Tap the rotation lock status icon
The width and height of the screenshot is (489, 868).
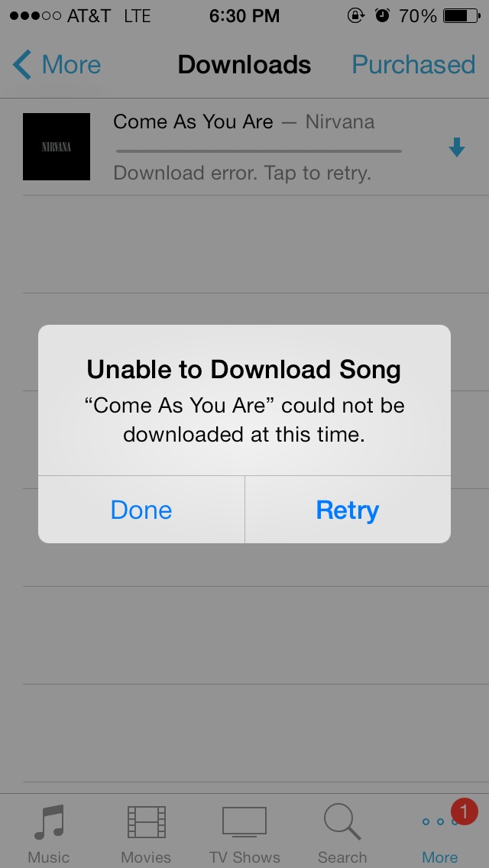(355, 15)
